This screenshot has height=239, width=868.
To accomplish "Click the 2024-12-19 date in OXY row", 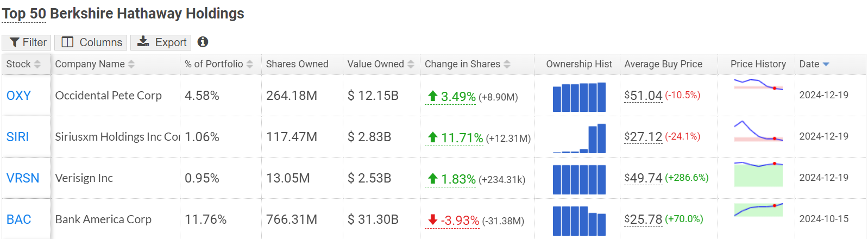I will pos(823,95).
